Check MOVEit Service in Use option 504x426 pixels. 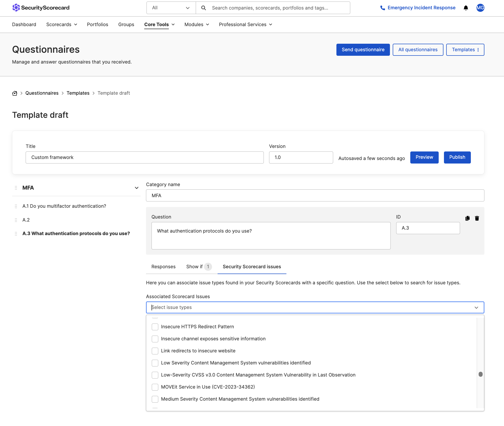click(x=155, y=387)
